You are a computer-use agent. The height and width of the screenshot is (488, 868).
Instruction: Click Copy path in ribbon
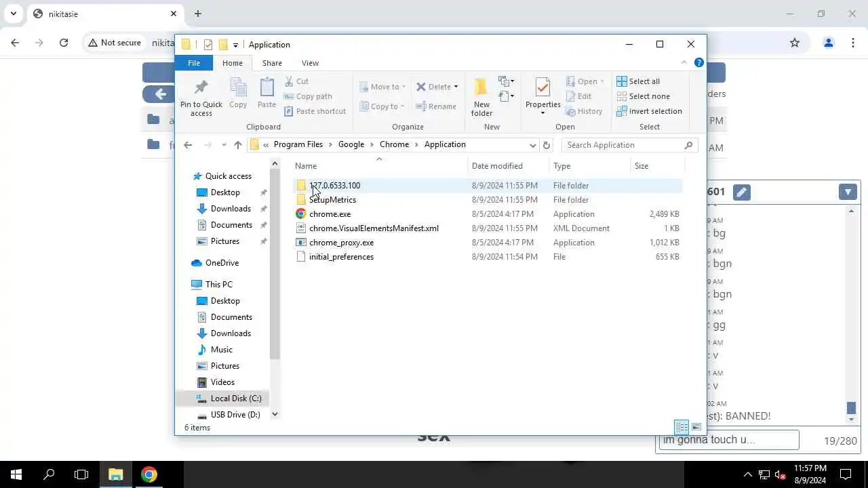(x=308, y=96)
